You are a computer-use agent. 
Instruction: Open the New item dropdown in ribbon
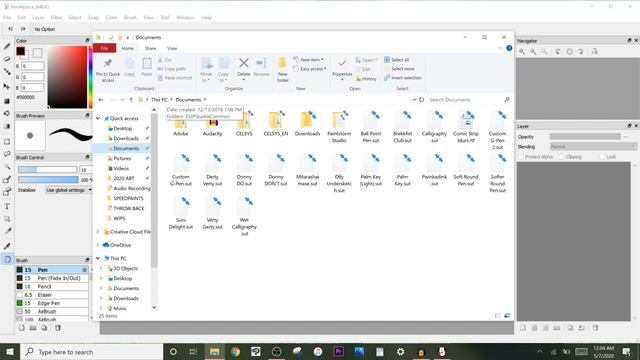click(308, 60)
